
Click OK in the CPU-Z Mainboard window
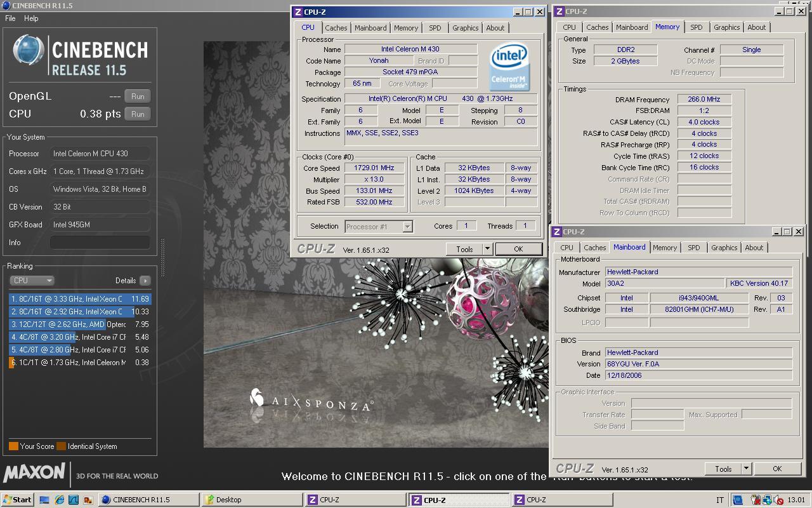click(x=777, y=469)
